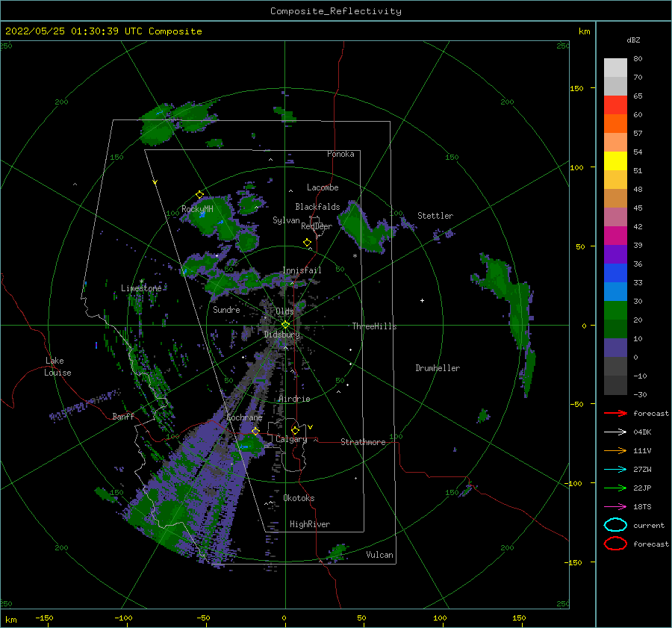
Task: Click the white plus marker east of ThreeHills
Action: [x=422, y=300]
